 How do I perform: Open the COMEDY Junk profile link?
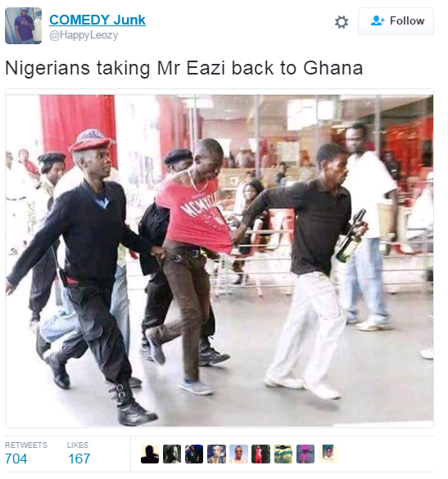(x=97, y=20)
